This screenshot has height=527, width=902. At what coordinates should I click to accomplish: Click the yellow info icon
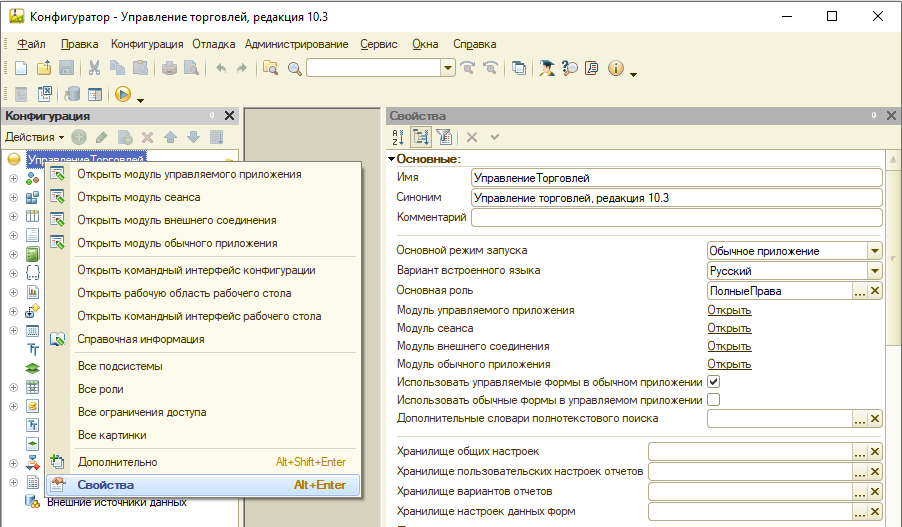pos(616,68)
